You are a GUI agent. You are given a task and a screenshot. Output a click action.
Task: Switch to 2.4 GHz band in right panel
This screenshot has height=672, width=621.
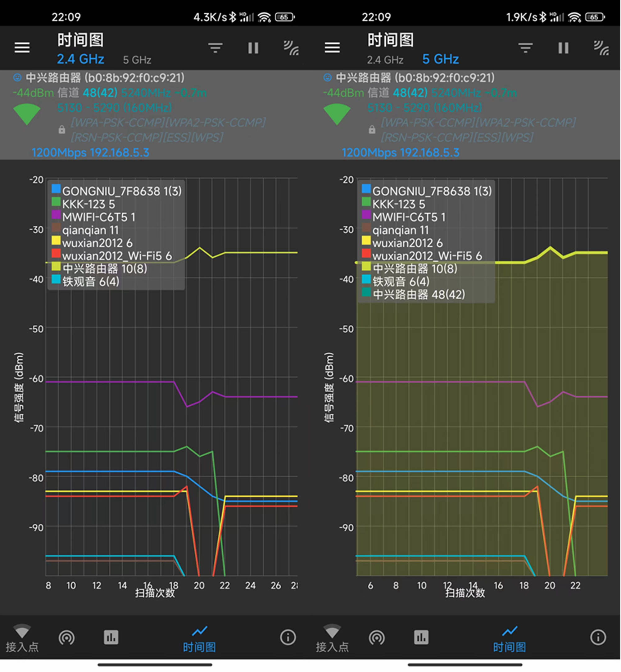tap(385, 60)
